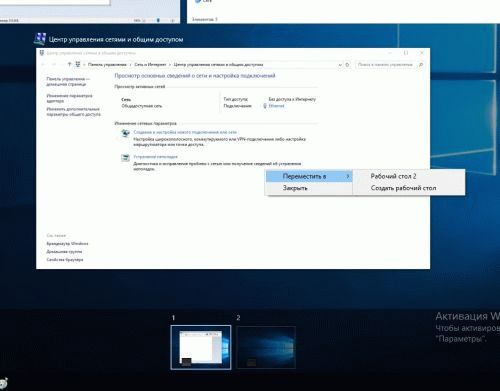Image resolution: width=500 pixels, height=391 pixels.
Task: Click the 'Тип доступа:' label
Action: 236,99
